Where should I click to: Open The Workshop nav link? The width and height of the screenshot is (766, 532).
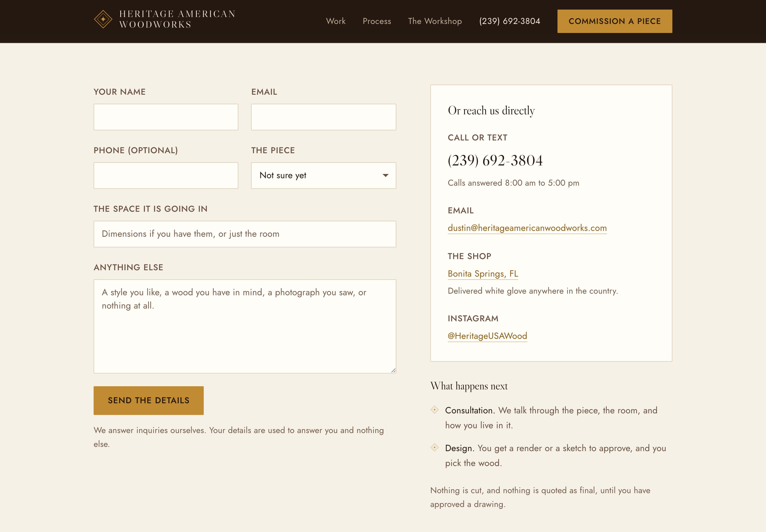[435, 21]
